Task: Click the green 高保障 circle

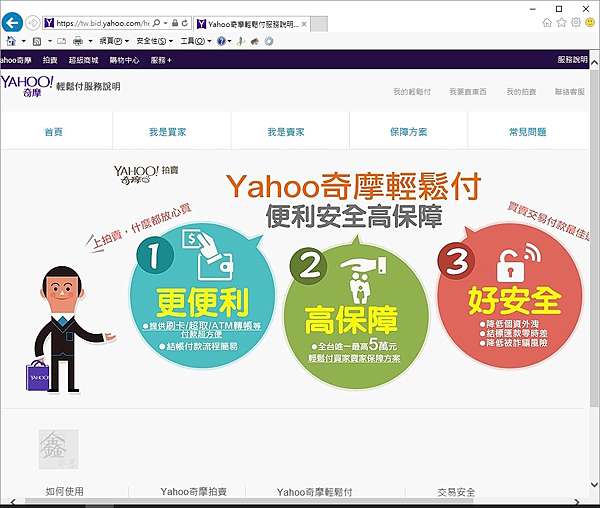Action: pyautogui.click(x=356, y=318)
